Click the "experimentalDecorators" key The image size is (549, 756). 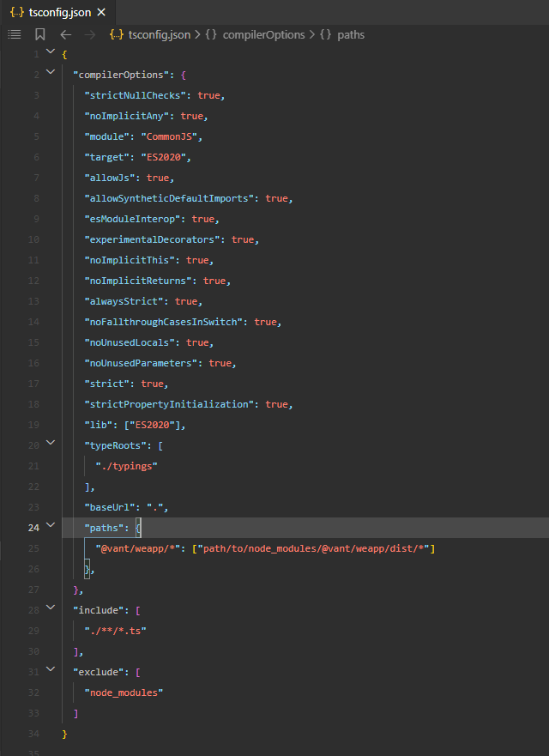(152, 239)
